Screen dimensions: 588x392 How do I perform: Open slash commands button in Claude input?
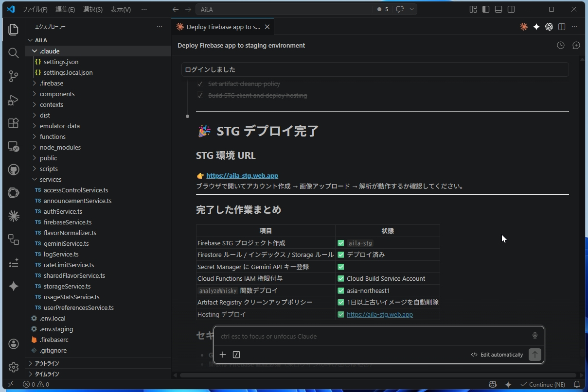(x=236, y=355)
